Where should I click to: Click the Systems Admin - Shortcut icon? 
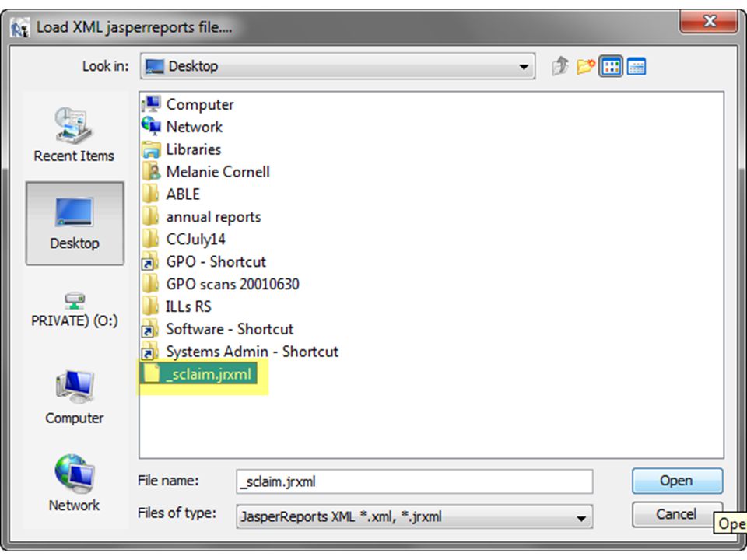[151, 352]
